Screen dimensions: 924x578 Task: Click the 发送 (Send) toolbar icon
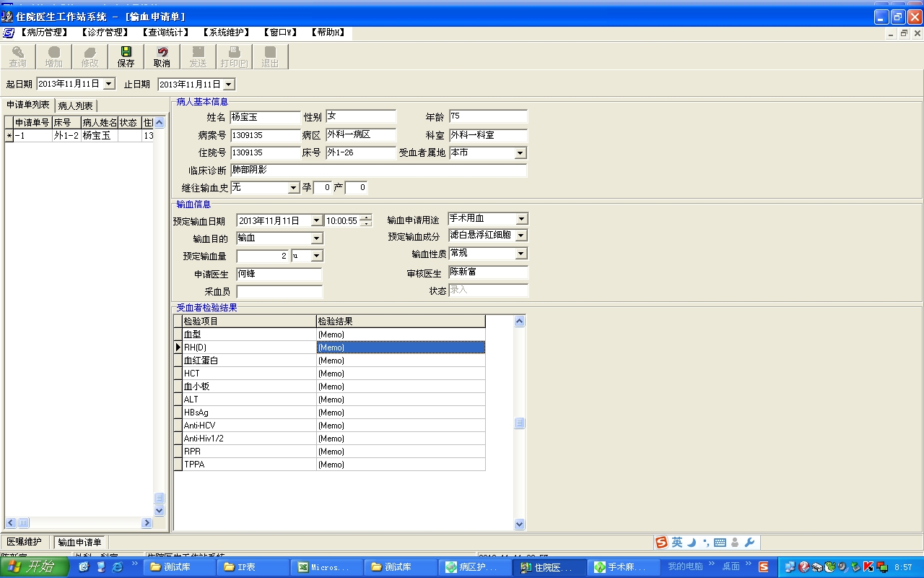pyautogui.click(x=198, y=56)
